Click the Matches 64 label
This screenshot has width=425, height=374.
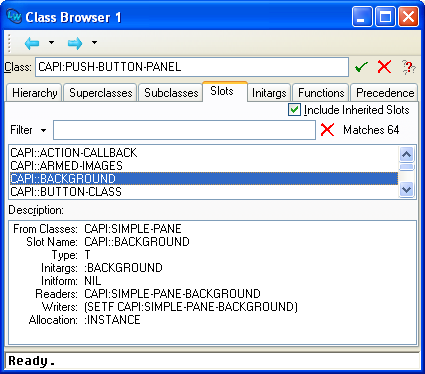pyautogui.click(x=371, y=130)
